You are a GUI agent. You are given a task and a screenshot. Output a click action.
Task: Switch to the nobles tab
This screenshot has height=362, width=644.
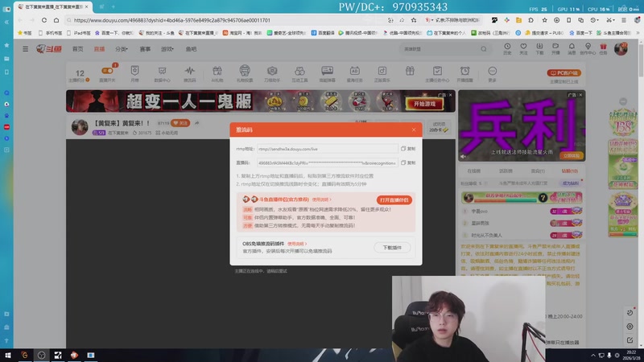[x=538, y=171]
